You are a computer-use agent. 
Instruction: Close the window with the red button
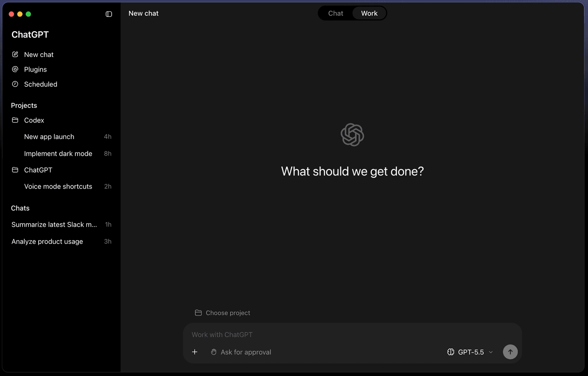[x=11, y=14]
